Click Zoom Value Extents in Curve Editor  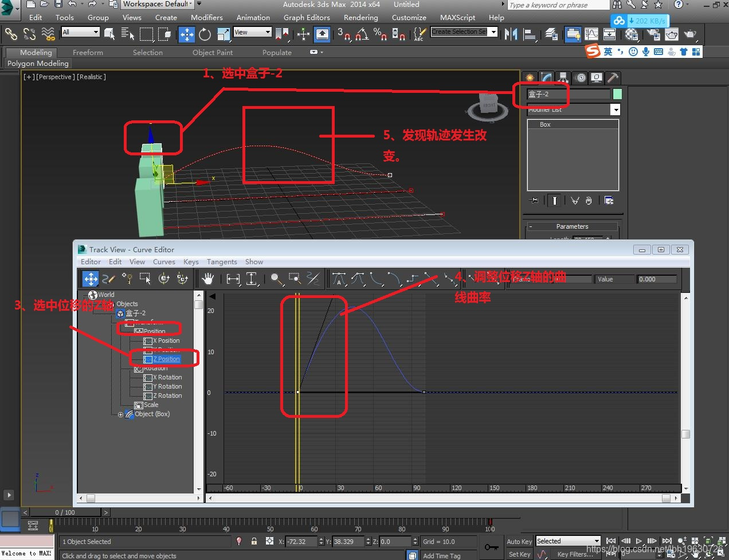[x=252, y=279]
